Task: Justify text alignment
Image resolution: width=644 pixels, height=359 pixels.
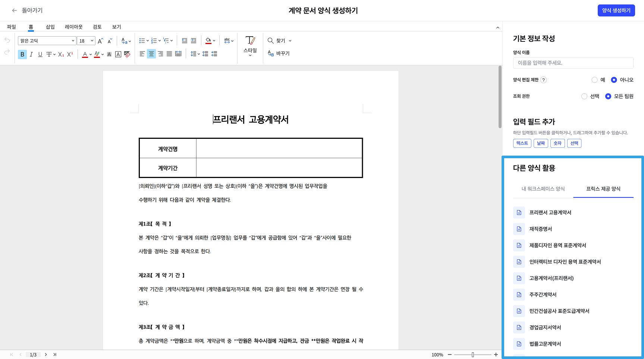Action: click(x=169, y=54)
